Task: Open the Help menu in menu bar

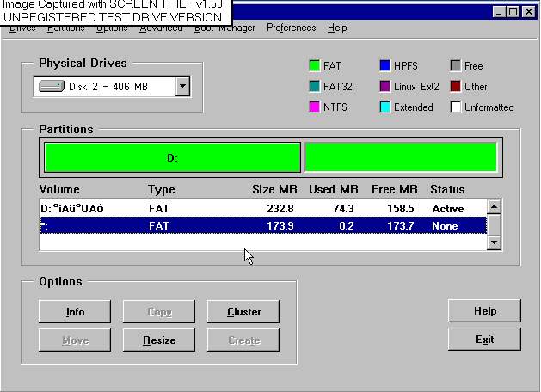Action: [x=337, y=28]
